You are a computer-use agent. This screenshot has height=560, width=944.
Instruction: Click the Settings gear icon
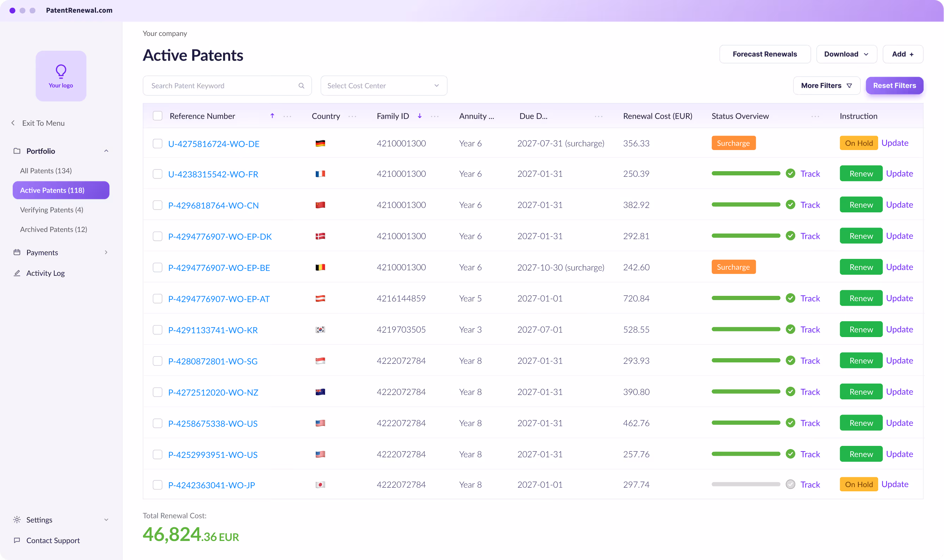[17, 519]
